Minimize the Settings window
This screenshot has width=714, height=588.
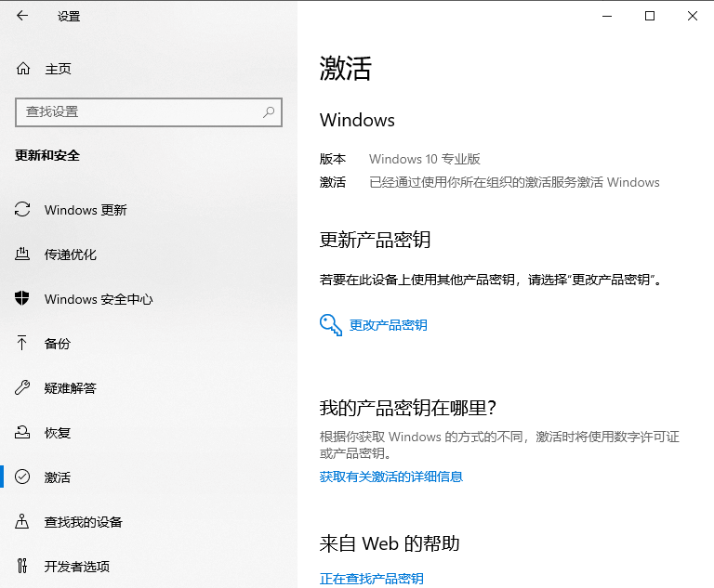coord(607,16)
